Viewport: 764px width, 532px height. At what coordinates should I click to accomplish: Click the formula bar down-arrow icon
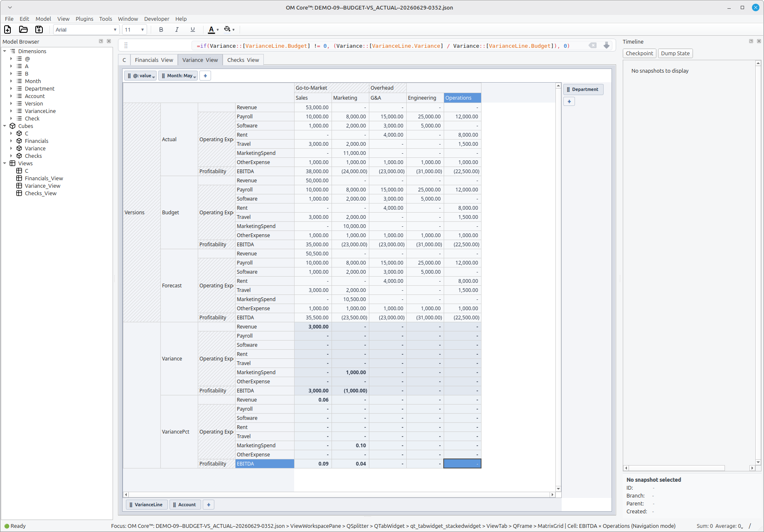pyautogui.click(x=607, y=46)
